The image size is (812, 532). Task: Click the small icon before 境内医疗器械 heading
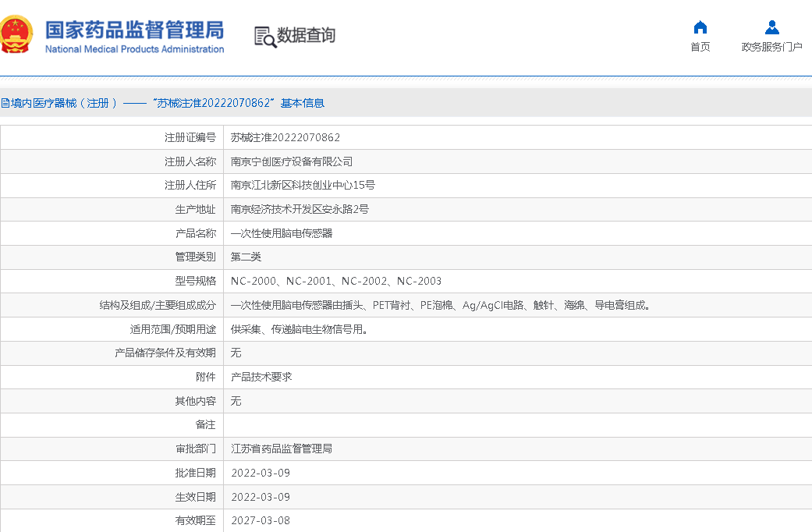coord(5,103)
